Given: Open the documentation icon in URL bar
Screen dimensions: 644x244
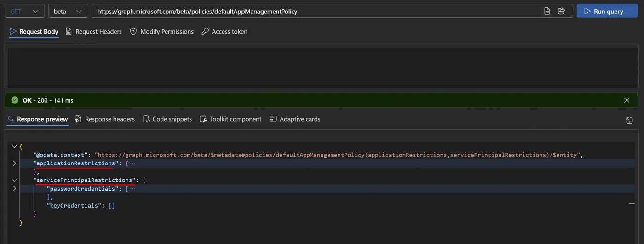Looking at the screenshot, I should point(547,11).
